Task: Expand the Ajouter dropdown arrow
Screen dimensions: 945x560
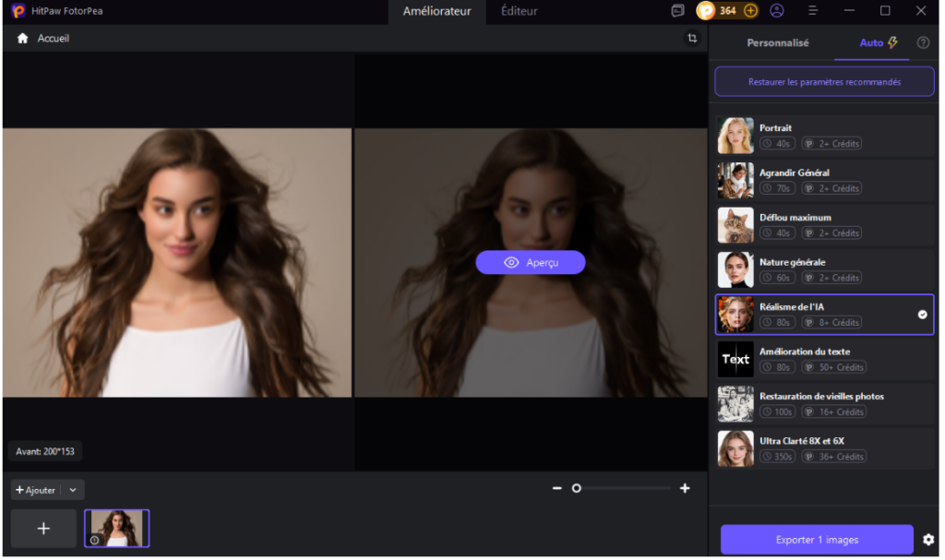Action: pos(73,492)
